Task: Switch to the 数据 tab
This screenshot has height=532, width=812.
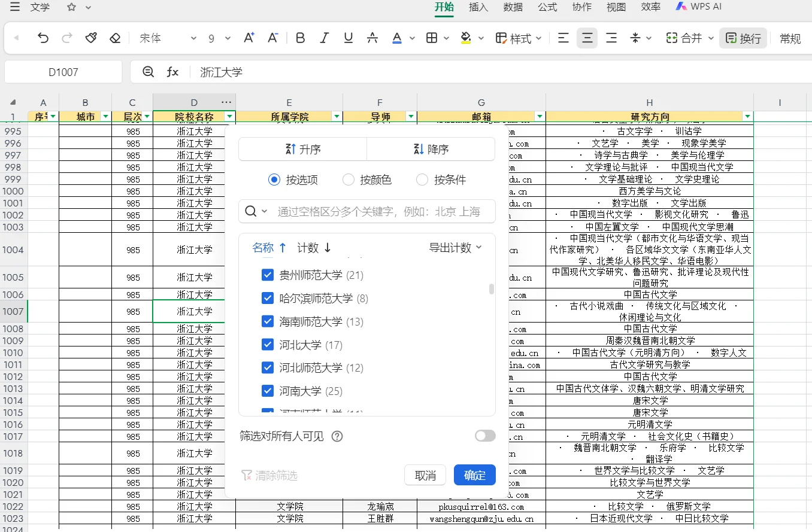Action: 513,7
